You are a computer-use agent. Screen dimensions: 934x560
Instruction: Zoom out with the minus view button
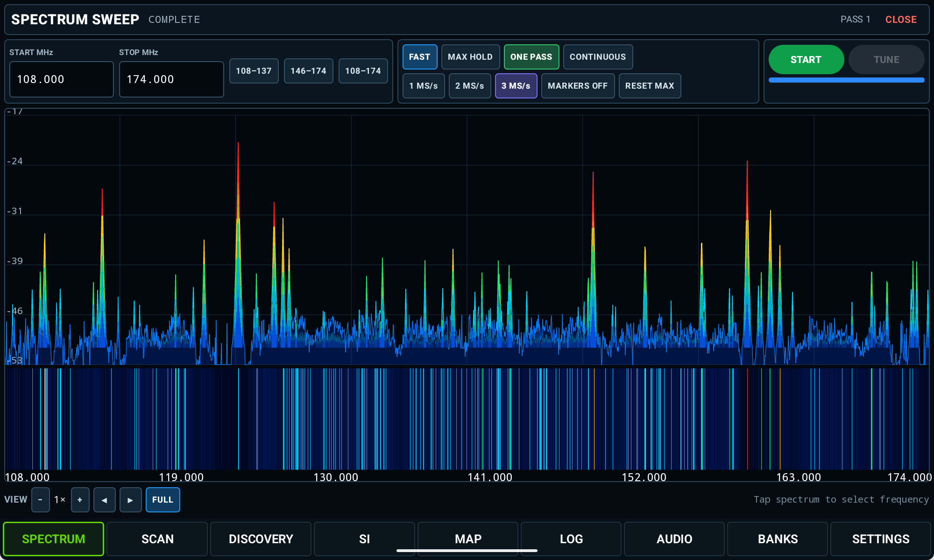tap(41, 500)
